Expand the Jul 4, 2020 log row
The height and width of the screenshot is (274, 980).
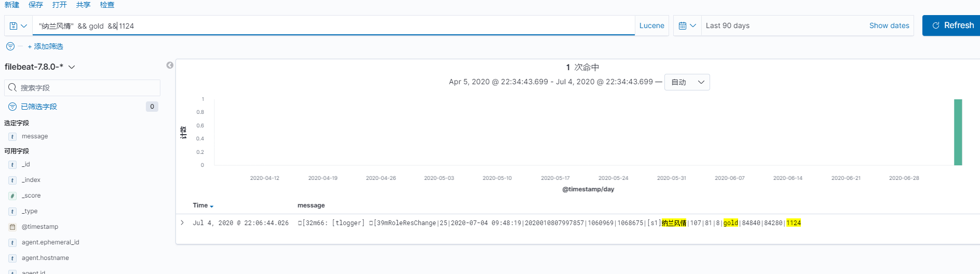(182, 223)
